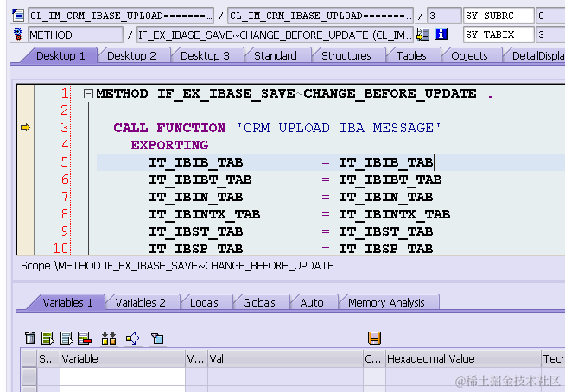Click the Scope \METHOD status text
Screen dimensions: 565x392
[177, 266]
